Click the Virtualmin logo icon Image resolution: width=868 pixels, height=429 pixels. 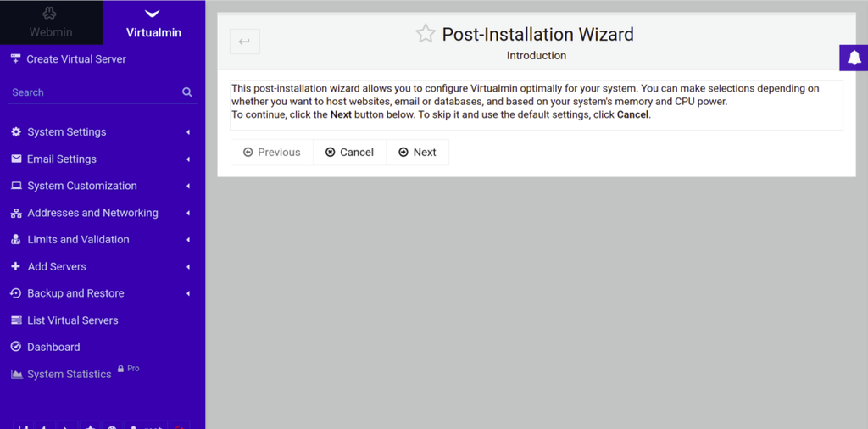152,14
